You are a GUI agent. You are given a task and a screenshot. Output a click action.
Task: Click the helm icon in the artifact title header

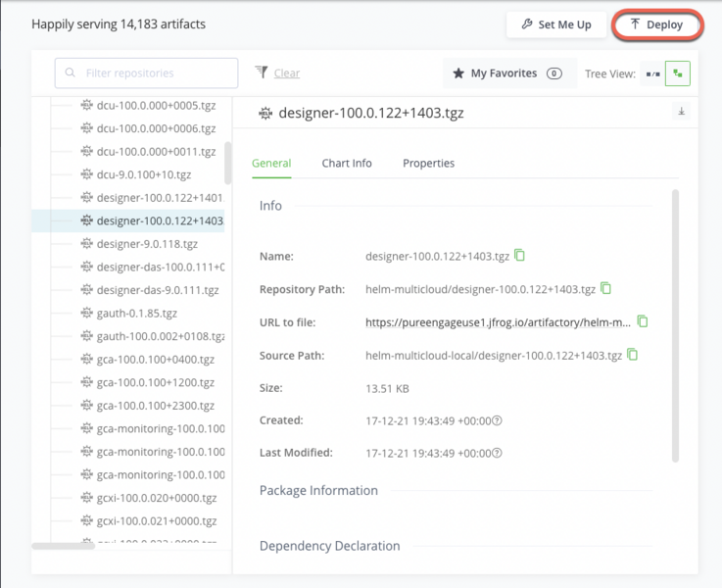click(x=265, y=113)
